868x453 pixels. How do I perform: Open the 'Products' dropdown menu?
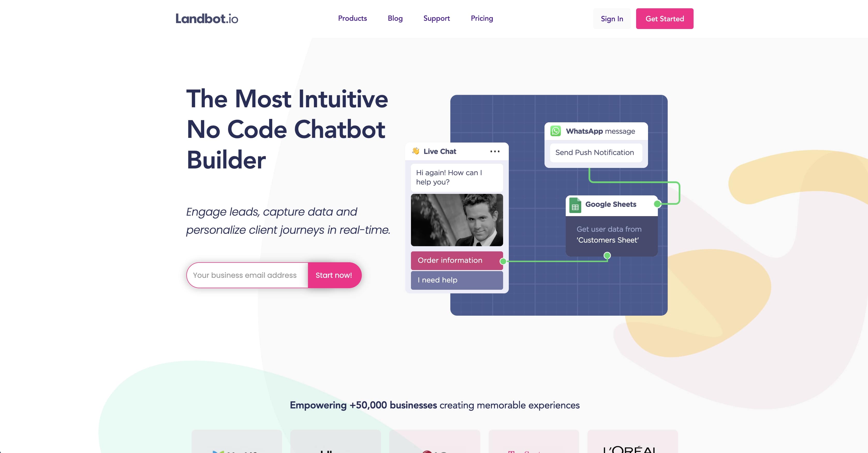(352, 18)
